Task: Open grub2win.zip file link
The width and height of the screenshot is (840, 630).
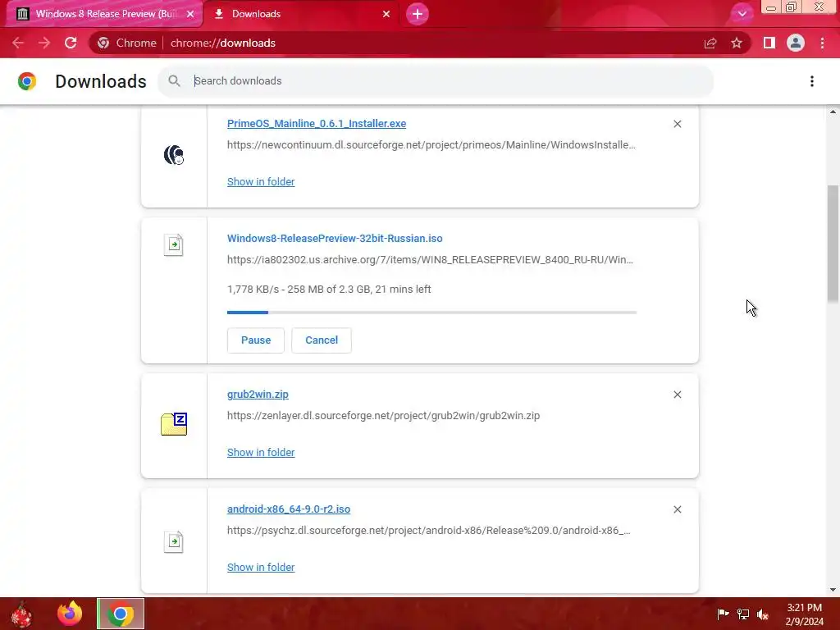Action: (258, 395)
